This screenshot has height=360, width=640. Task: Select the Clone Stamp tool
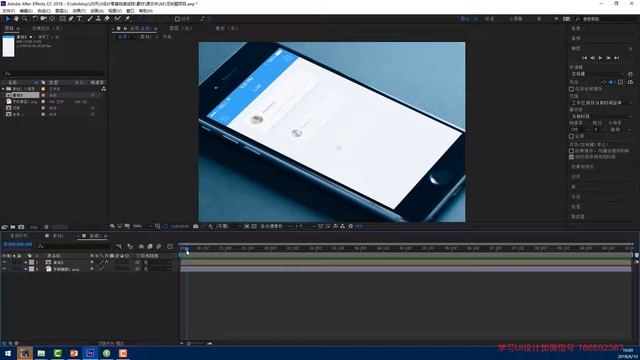click(98, 19)
